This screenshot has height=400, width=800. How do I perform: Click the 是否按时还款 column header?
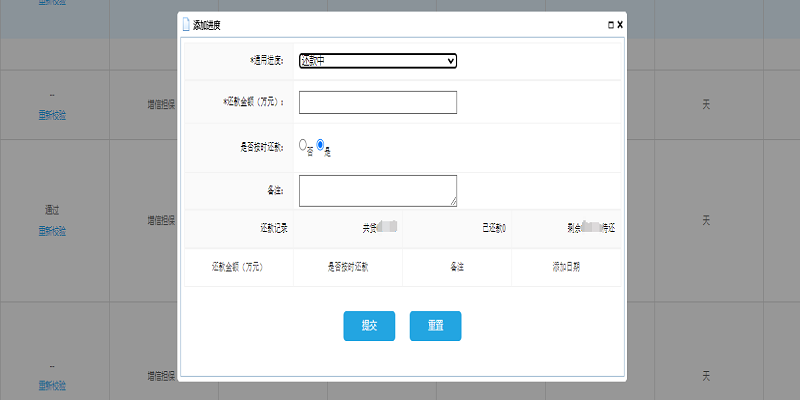[348, 267]
